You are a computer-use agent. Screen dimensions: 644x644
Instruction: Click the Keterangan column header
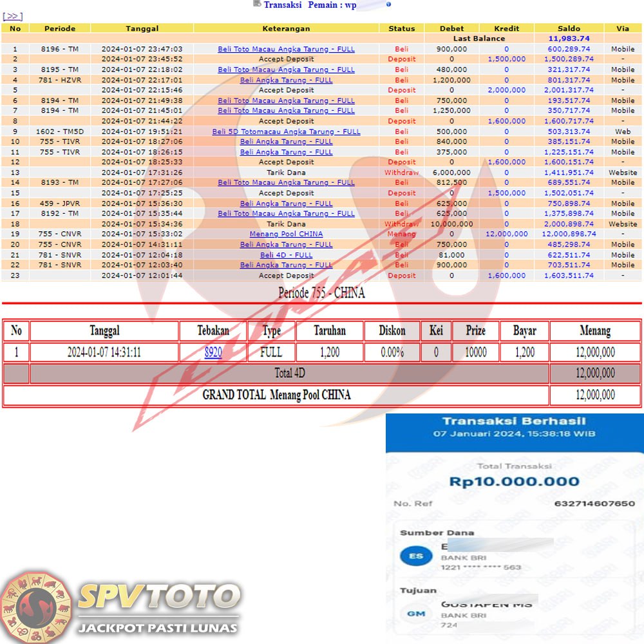286,28
